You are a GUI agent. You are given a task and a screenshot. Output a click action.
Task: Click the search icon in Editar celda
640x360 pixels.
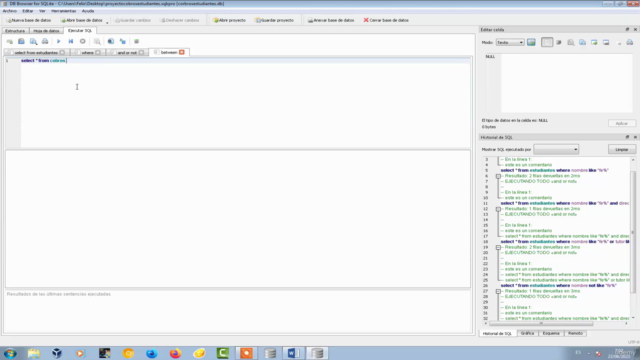coord(571,42)
